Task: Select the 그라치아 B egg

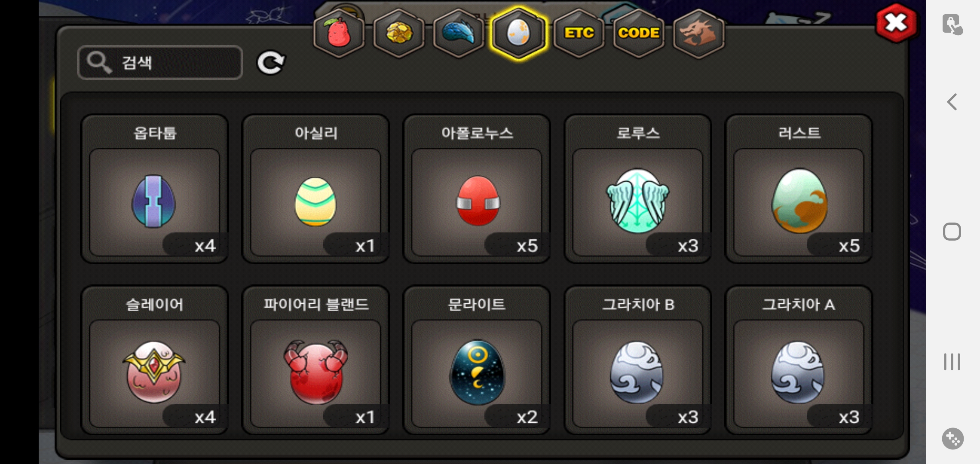Action: tap(638, 360)
